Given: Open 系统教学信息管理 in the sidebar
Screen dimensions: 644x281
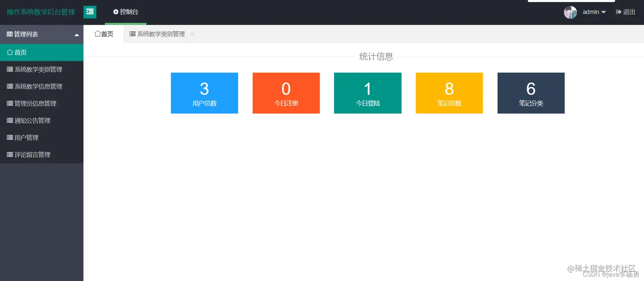Looking at the screenshot, I should click(42, 87).
